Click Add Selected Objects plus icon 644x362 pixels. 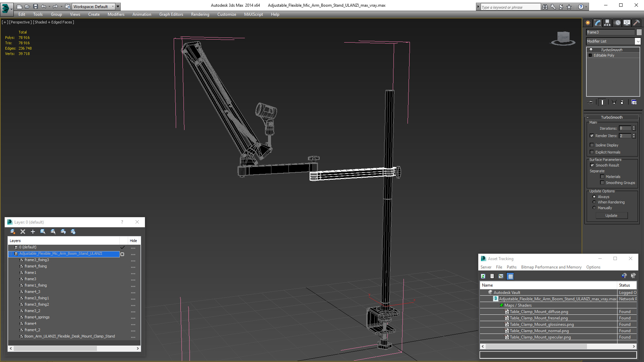(x=33, y=232)
